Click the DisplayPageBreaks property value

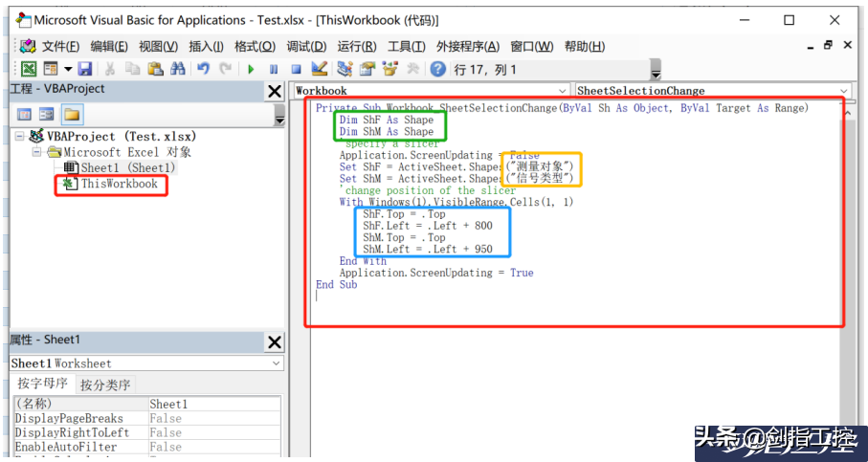(214, 418)
